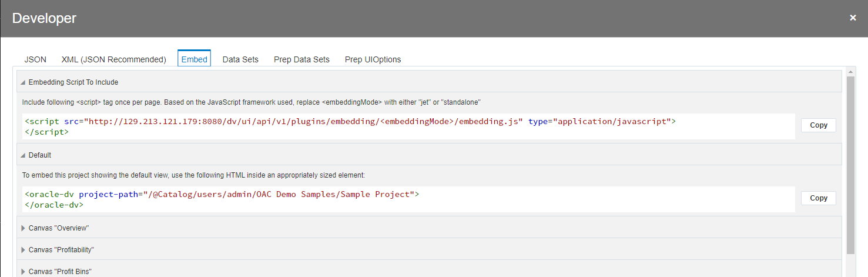
Task: Click the scrollbar up arrow
Action: tap(850, 71)
